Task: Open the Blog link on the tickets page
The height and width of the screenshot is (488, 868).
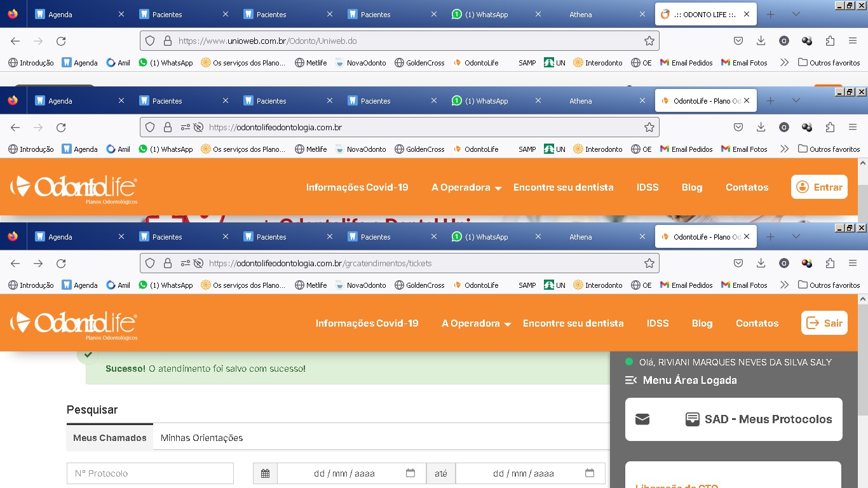Action: [x=702, y=323]
